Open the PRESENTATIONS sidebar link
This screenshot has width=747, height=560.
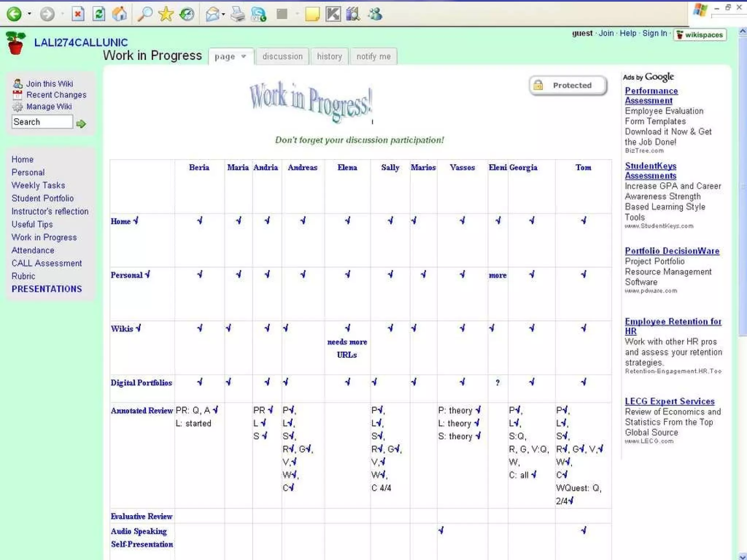tap(47, 289)
